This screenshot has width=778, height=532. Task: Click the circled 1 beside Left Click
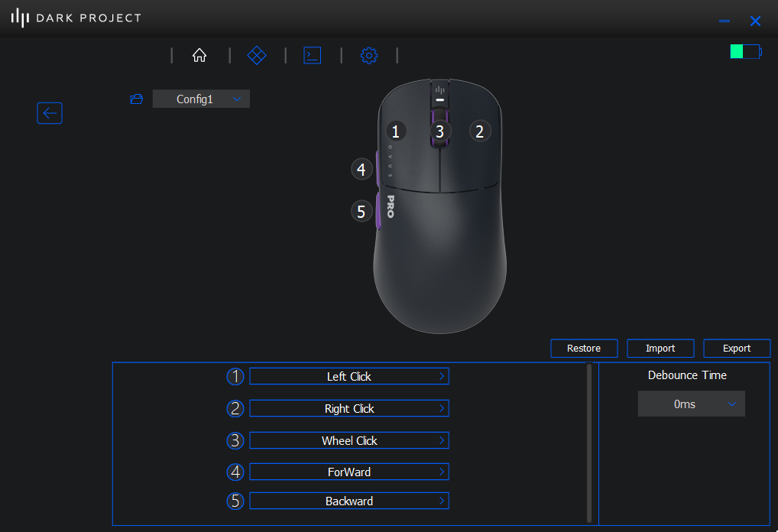coord(235,376)
